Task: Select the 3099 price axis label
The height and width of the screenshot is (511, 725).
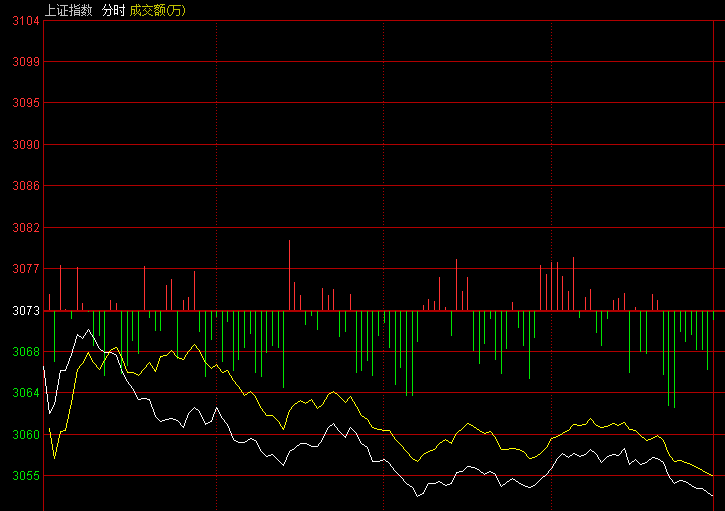Action: [x=26, y=62]
